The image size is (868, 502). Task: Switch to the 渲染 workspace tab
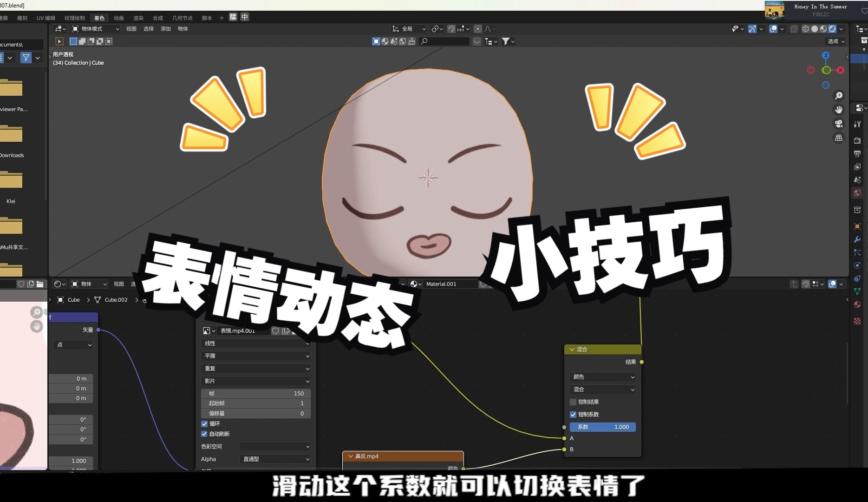(138, 18)
